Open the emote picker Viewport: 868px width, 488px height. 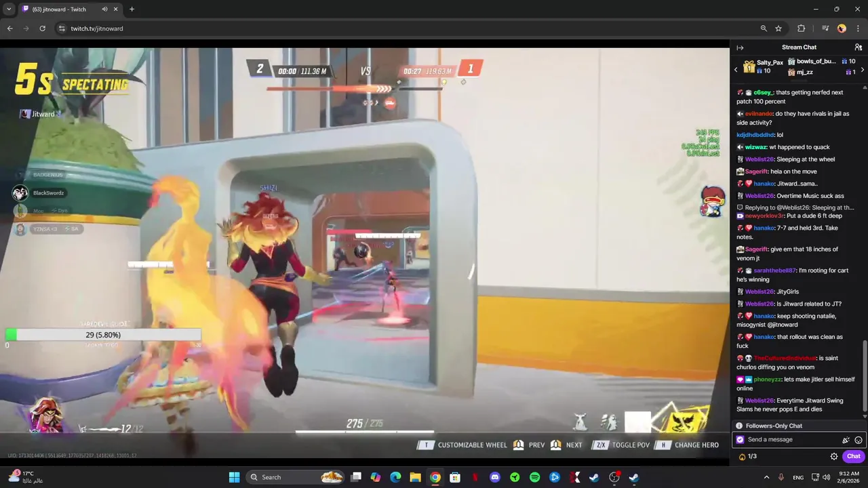click(859, 440)
